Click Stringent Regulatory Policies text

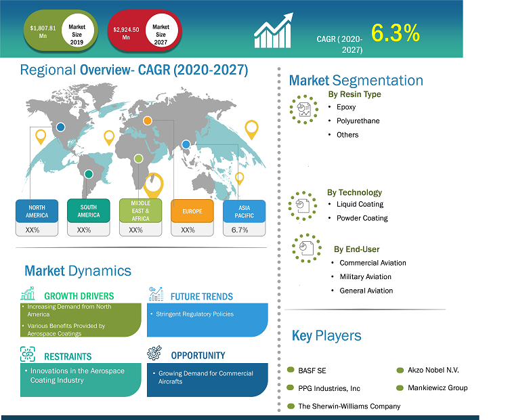194,314
